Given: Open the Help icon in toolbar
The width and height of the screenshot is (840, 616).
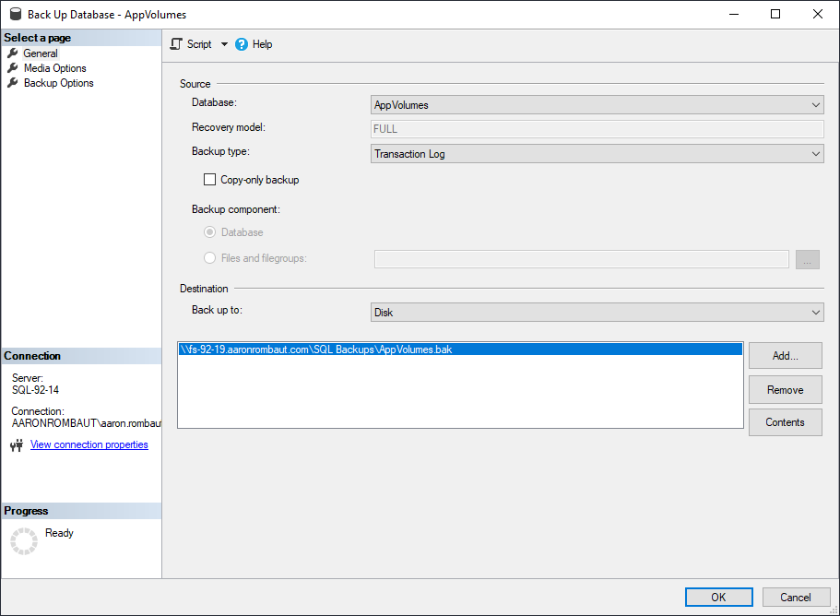Looking at the screenshot, I should click(x=242, y=44).
